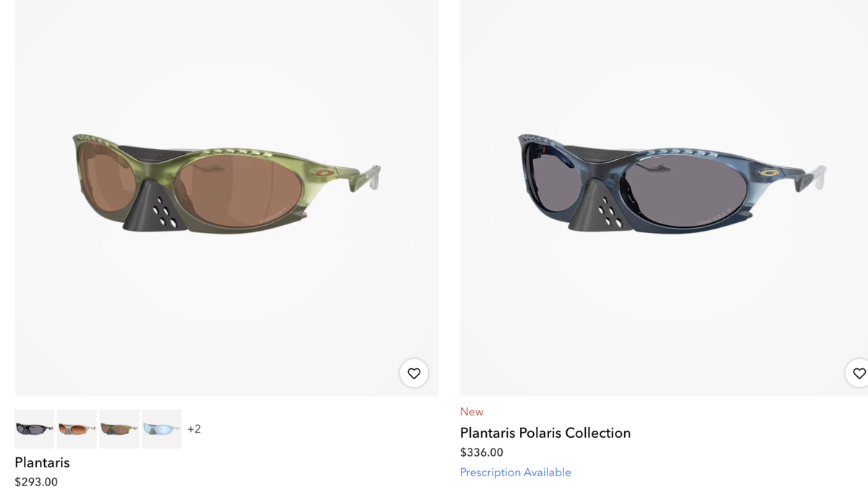The image size is (868, 500).
Task: Select the black Plantaris color variant
Action: click(34, 429)
